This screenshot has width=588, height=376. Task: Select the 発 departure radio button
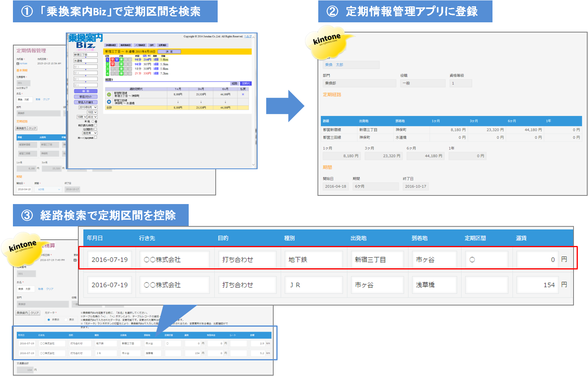click(86, 121)
